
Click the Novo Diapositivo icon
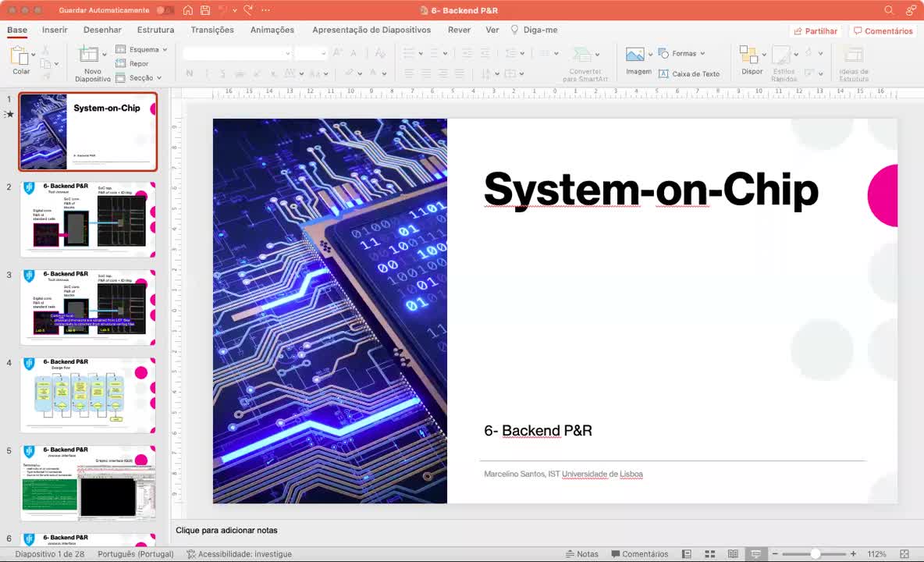88,55
